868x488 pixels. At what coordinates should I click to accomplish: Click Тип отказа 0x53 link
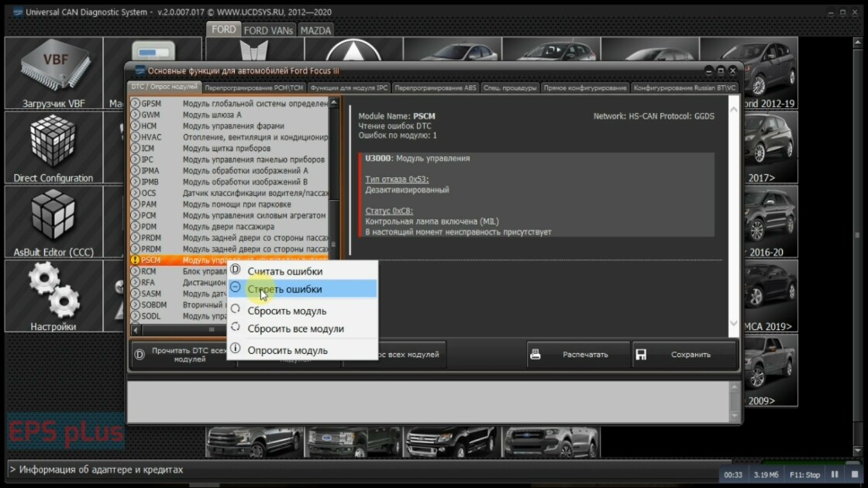397,179
